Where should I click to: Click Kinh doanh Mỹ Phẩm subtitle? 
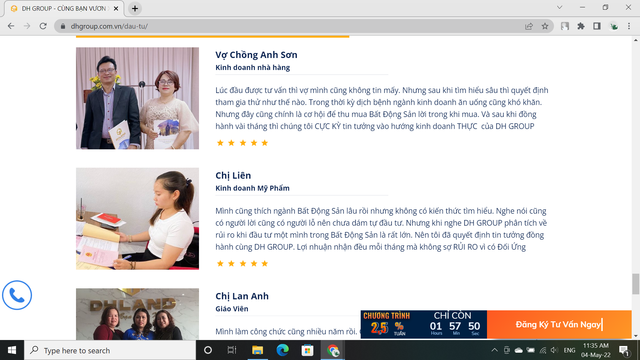pyautogui.click(x=252, y=188)
